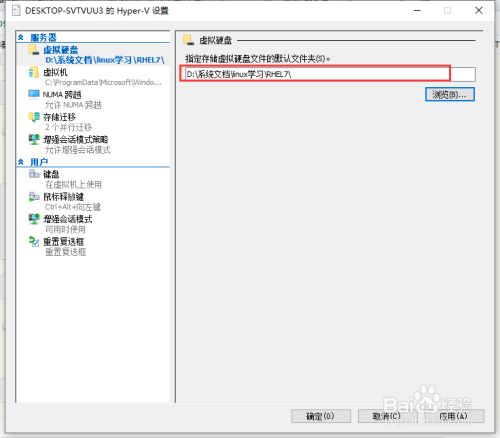Click the 指定存储虚拟硬盘文件的默认文件夹 label
Image resolution: width=500 pixels, height=438 pixels.
pyautogui.click(x=257, y=59)
